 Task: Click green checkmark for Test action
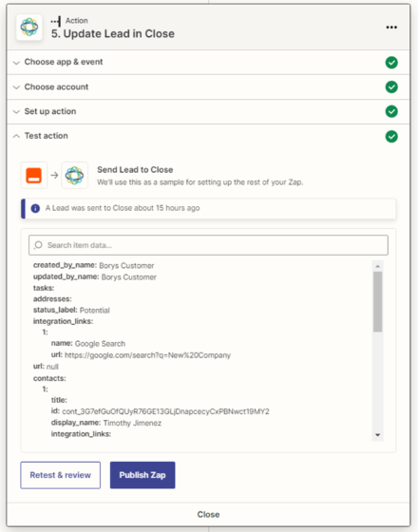pyautogui.click(x=391, y=137)
